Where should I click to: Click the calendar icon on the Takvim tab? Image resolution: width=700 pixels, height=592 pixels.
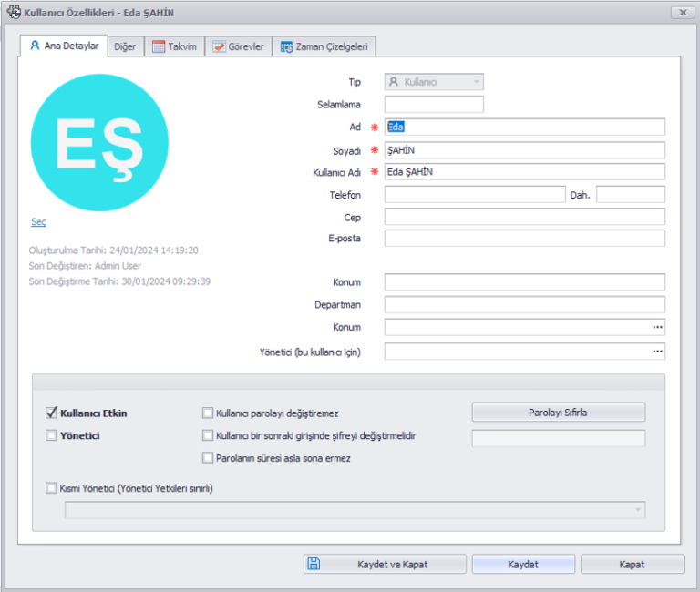[x=159, y=46]
